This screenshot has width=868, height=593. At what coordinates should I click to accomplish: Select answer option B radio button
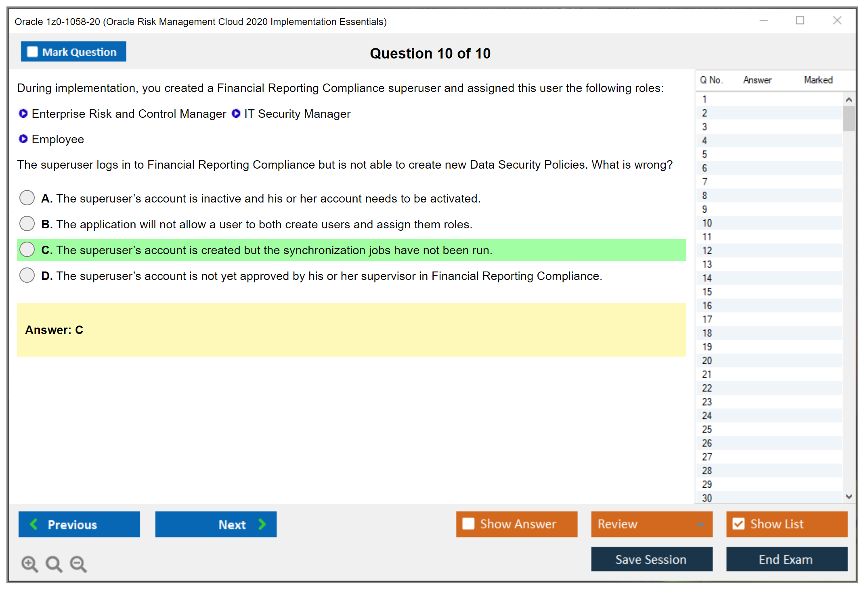pyautogui.click(x=27, y=223)
